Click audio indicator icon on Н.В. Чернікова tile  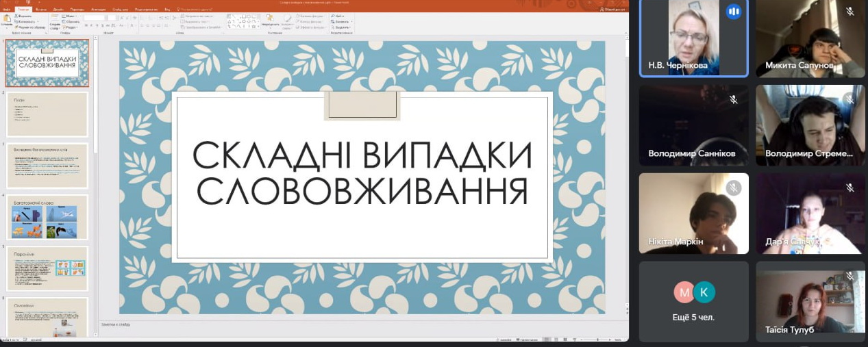point(734,12)
